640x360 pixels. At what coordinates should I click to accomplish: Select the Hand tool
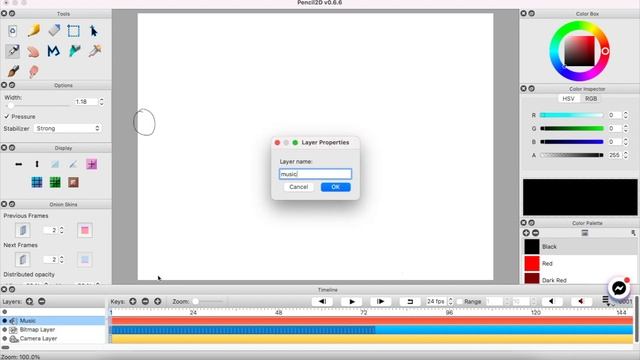click(x=33, y=51)
